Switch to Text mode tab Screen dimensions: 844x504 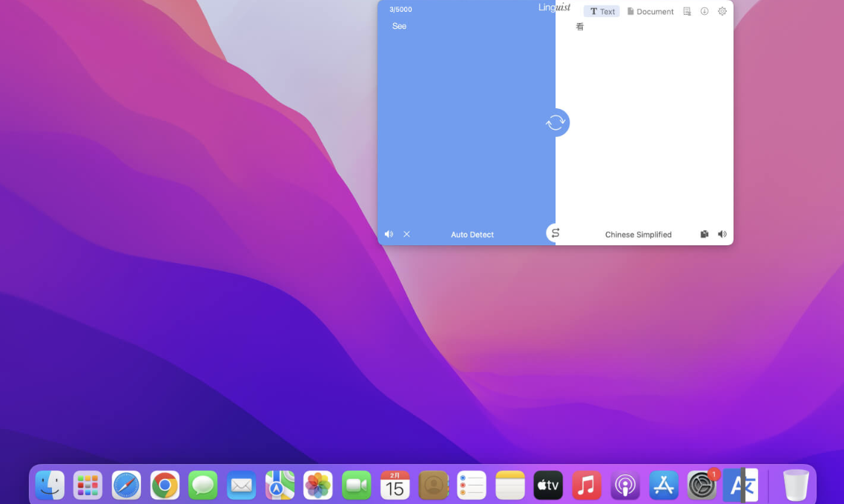click(x=601, y=11)
